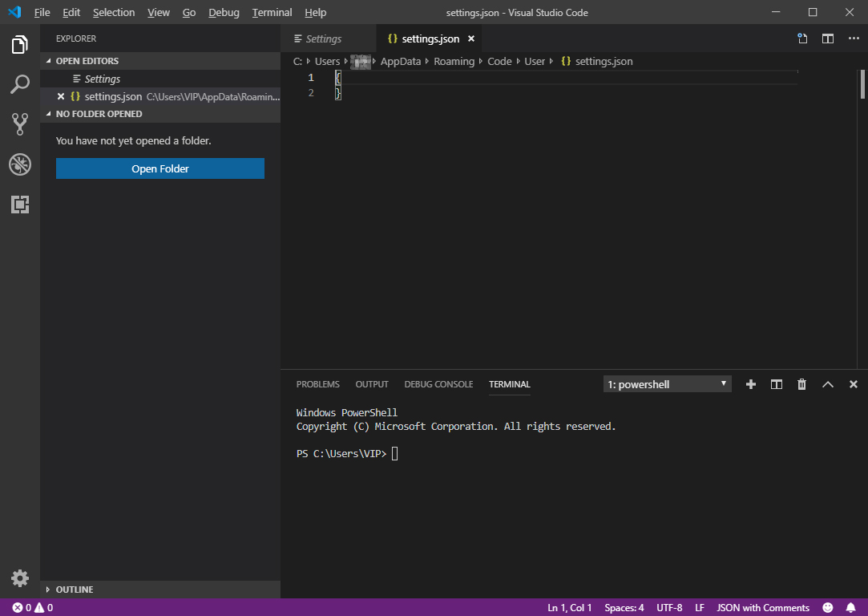Open the Debug view in activity bar
This screenshot has height=616, width=868.
click(20, 164)
